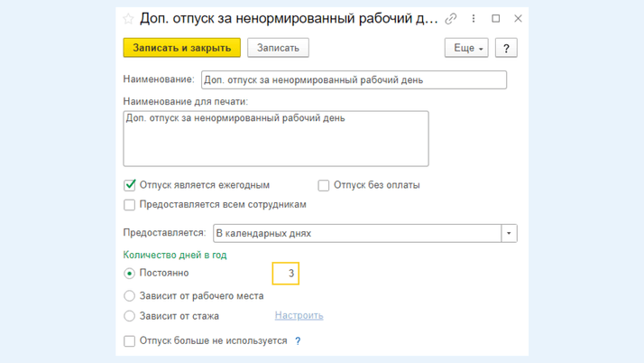Open the three-dot window menu
Viewport: 644px width, 363px height.
click(x=474, y=18)
